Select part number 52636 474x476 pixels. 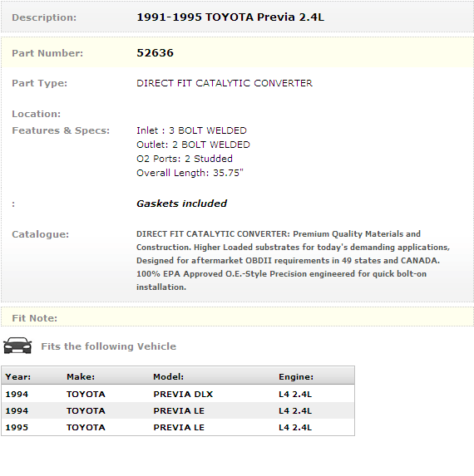tap(155, 53)
